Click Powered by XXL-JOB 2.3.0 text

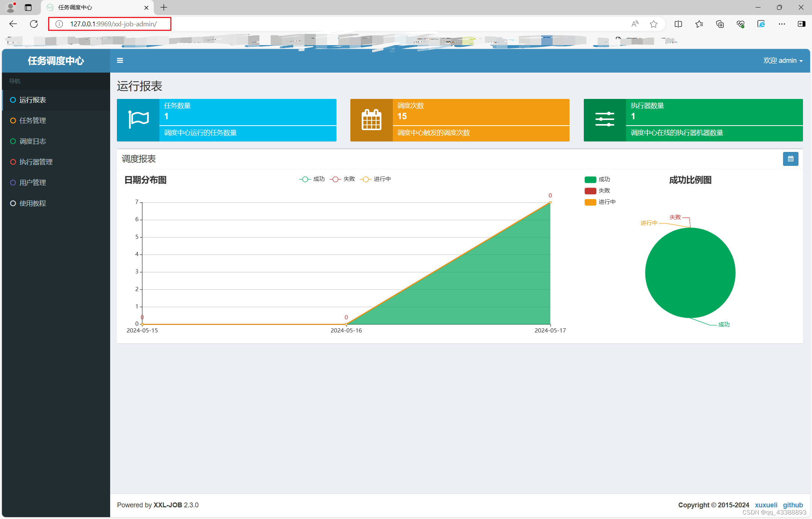point(158,505)
